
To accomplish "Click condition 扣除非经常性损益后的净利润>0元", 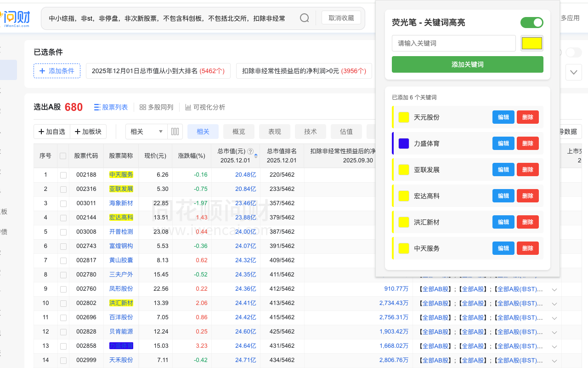I will click(304, 71).
